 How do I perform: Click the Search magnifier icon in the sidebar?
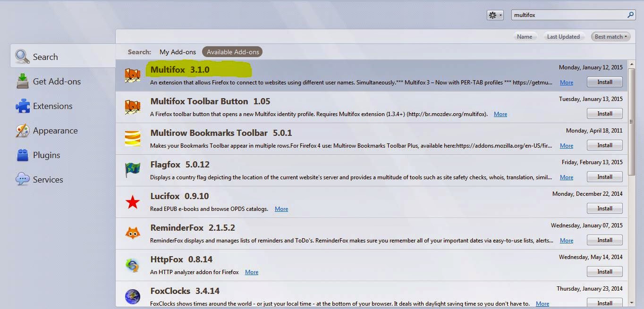tap(22, 57)
